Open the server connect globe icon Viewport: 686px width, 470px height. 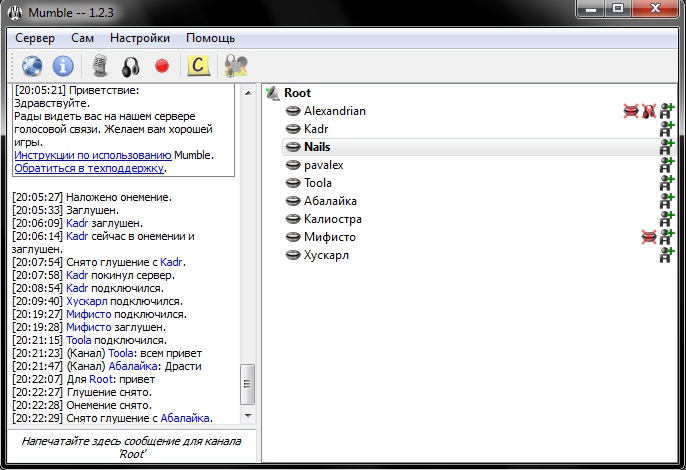(32, 66)
